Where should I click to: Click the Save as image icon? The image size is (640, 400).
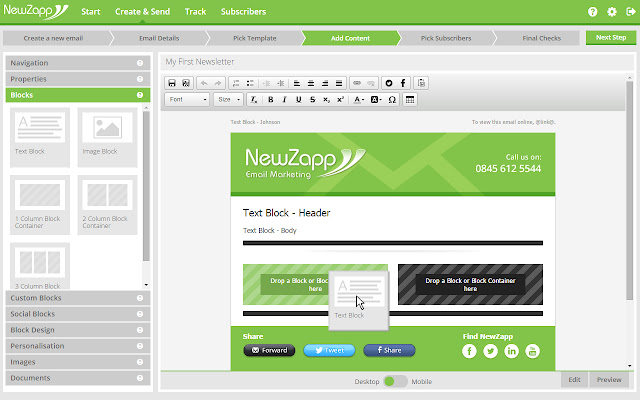[186, 83]
